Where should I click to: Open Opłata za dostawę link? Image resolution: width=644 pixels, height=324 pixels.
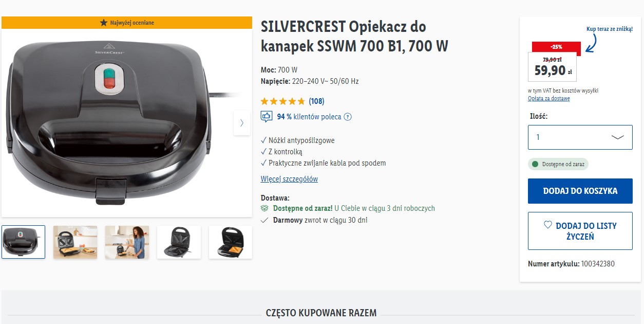[x=548, y=99]
